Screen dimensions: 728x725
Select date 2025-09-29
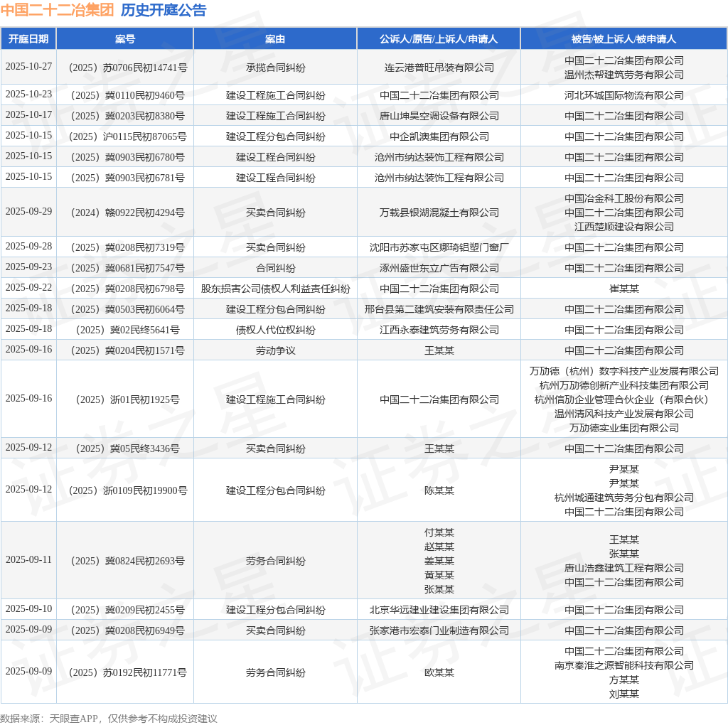click(x=28, y=211)
